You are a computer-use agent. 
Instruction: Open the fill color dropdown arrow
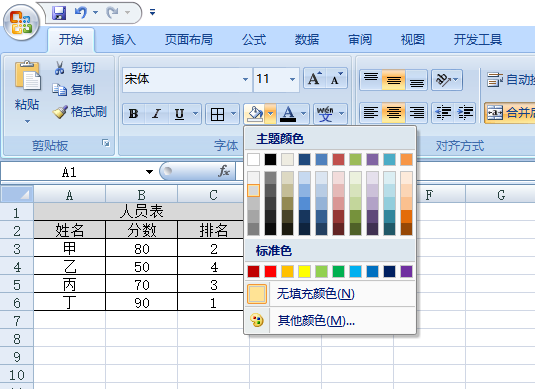tap(271, 114)
